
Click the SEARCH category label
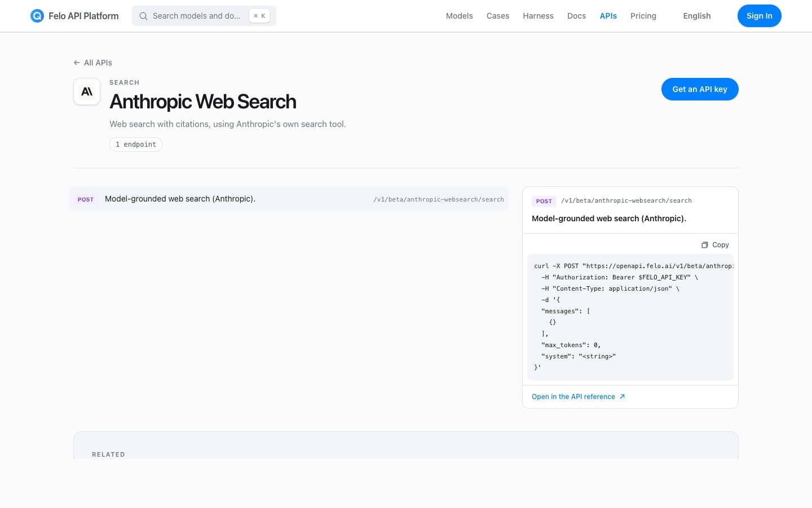(125, 82)
